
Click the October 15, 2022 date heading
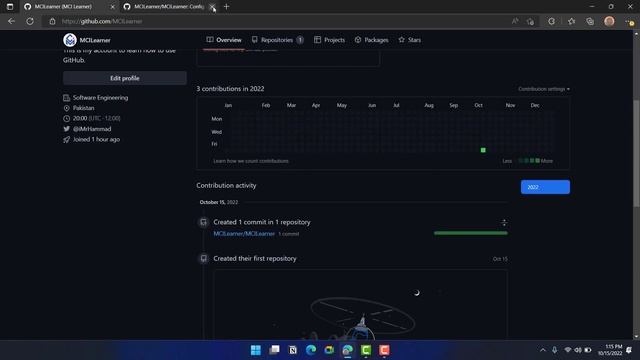219,202
